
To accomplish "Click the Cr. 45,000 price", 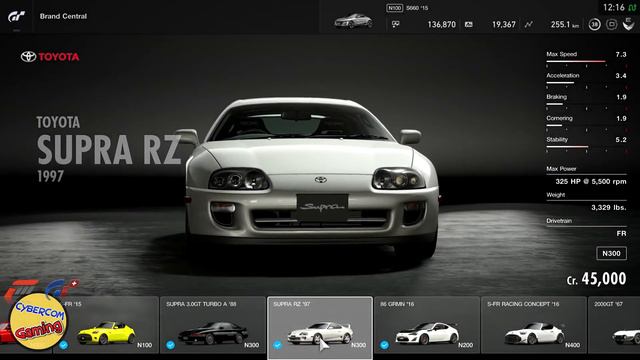I will pos(596,279).
